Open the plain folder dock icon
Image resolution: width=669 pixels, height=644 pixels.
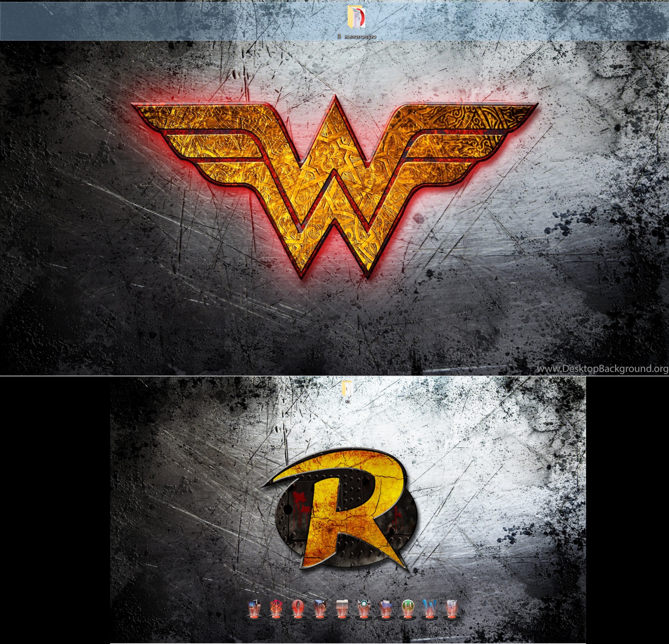point(341,609)
